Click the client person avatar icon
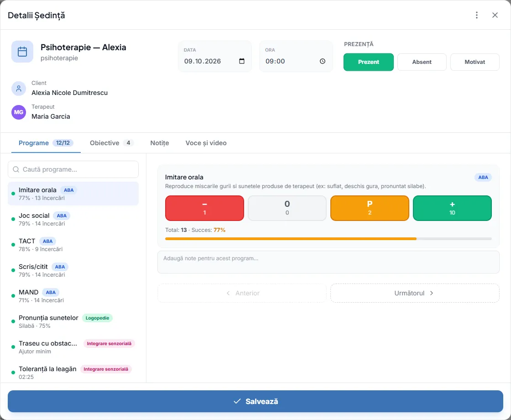 click(x=19, y=89)
